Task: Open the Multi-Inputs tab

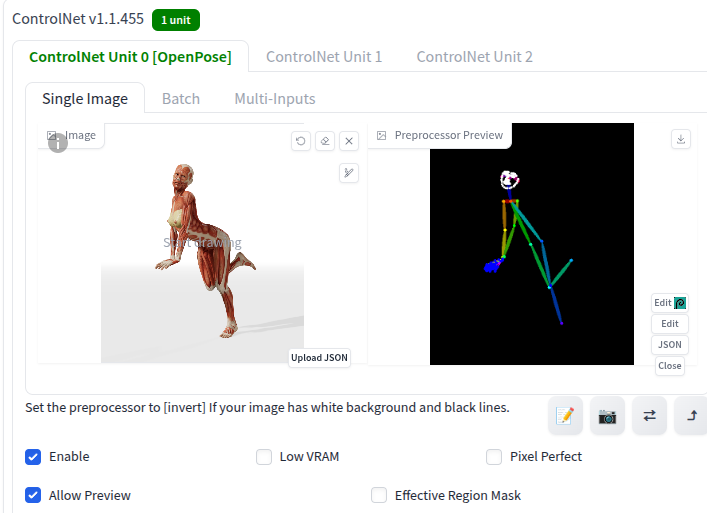Action: point(275,99)
